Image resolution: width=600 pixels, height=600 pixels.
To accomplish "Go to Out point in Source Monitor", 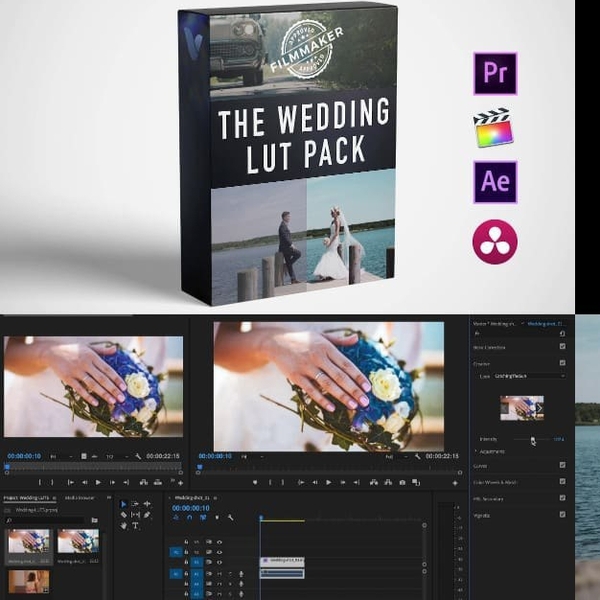I will point(126,483).
